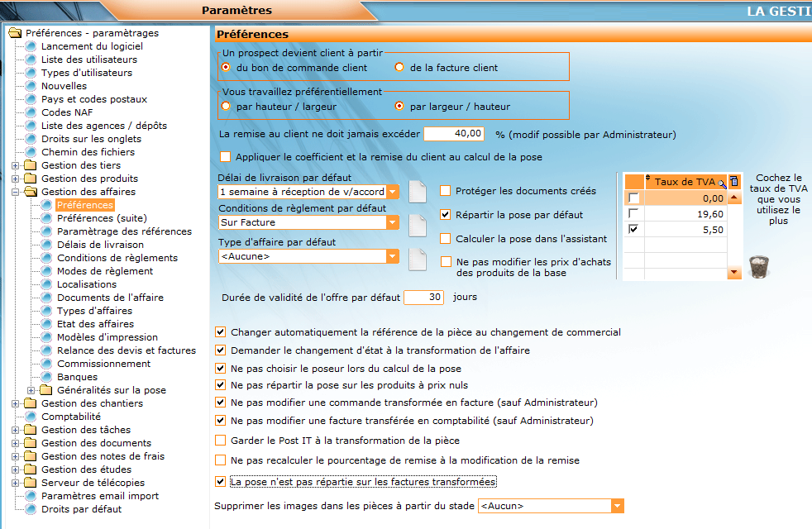Open 'Préférences (suite)' in the tree
Viewport: 812px width, 529px height.
click(102, 218)
